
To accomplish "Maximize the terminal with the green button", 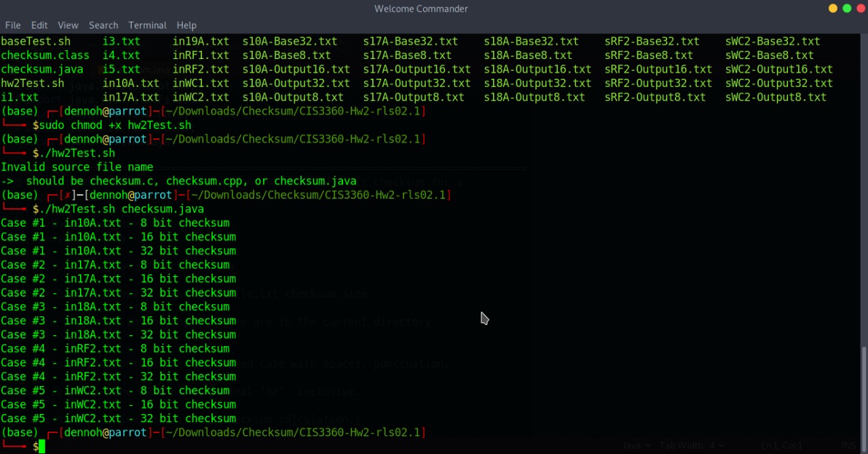I will pyautogui.click(x=847, y=9).
